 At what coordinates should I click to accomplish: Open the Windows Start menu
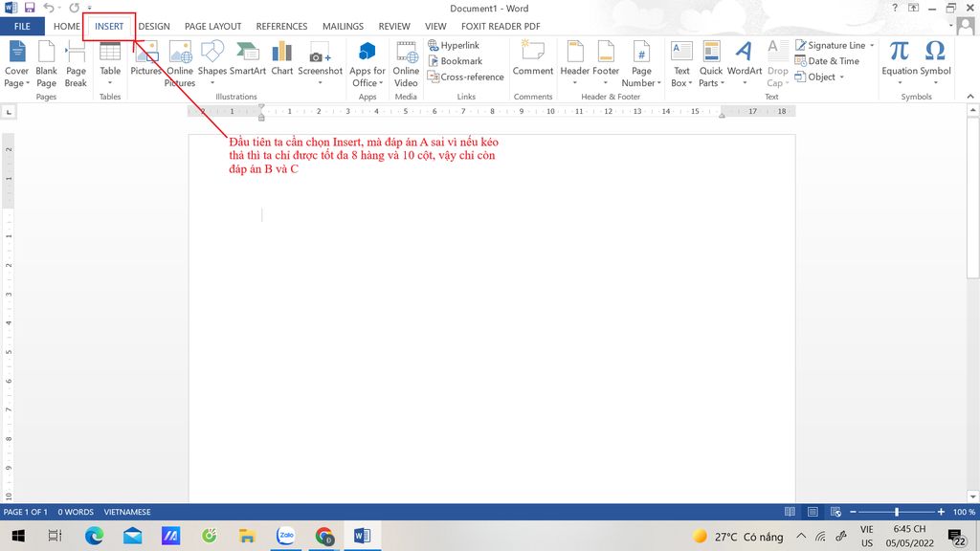(18, 536)
